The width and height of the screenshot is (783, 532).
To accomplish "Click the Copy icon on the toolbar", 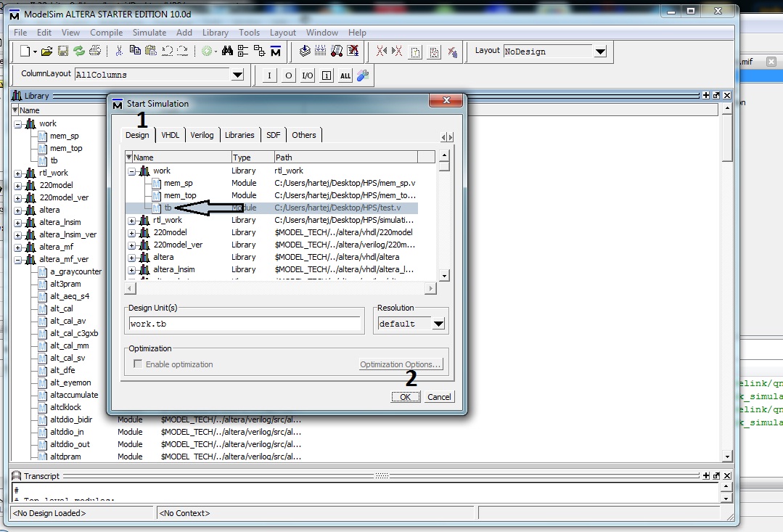I will click(x=135, y=51).
